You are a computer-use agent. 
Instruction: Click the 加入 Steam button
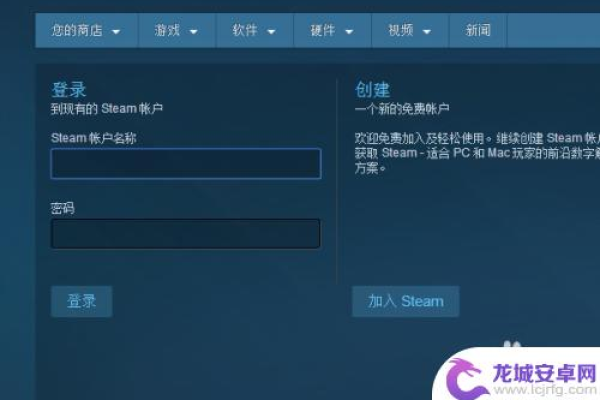[x=406, y=301]
